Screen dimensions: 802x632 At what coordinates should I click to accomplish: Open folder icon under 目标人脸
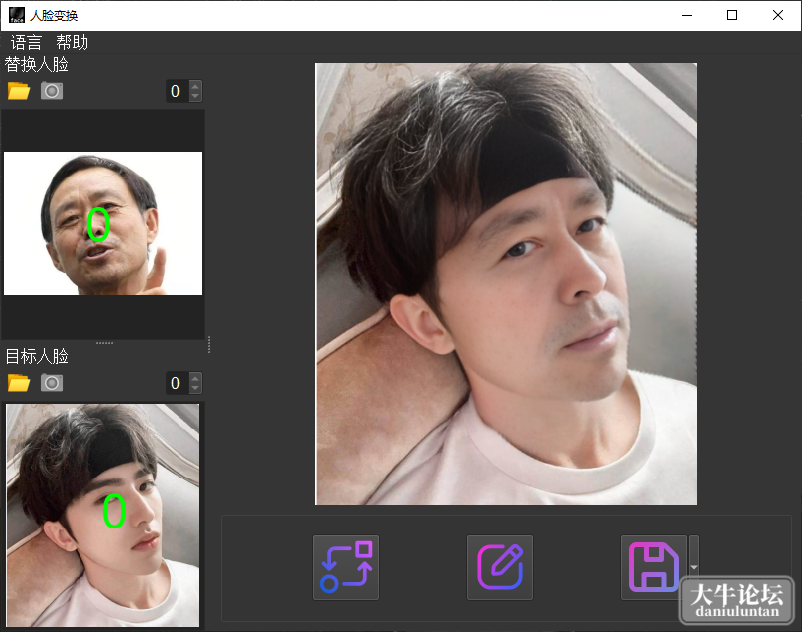point(19,383)
